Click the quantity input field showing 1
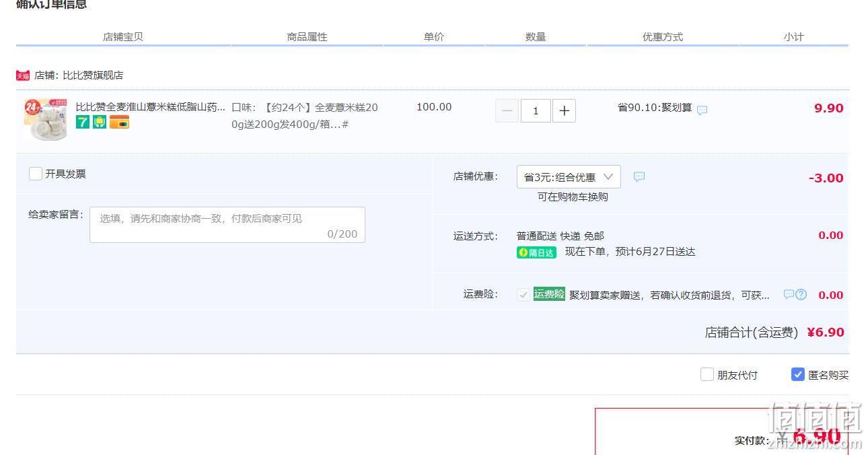868x455 pixels. (536, 110)
